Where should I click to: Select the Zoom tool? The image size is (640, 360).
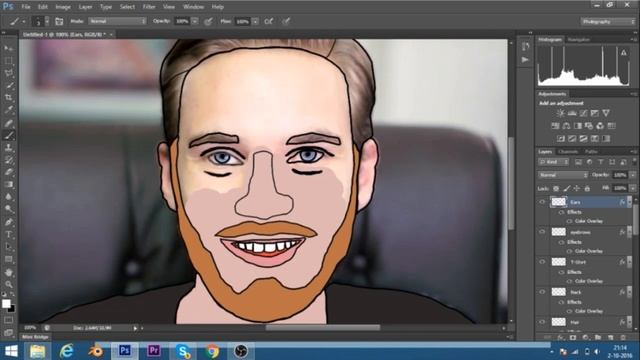point(8,284)
